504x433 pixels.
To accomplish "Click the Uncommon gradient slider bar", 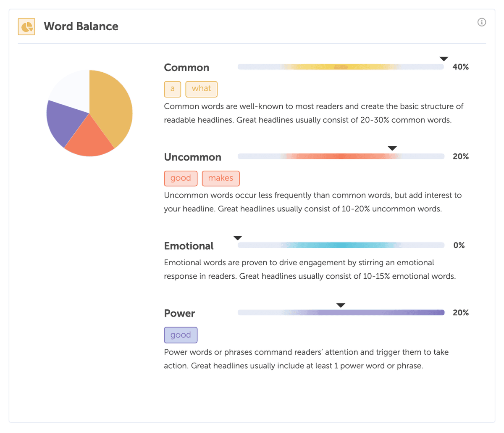I will [341, 156].
